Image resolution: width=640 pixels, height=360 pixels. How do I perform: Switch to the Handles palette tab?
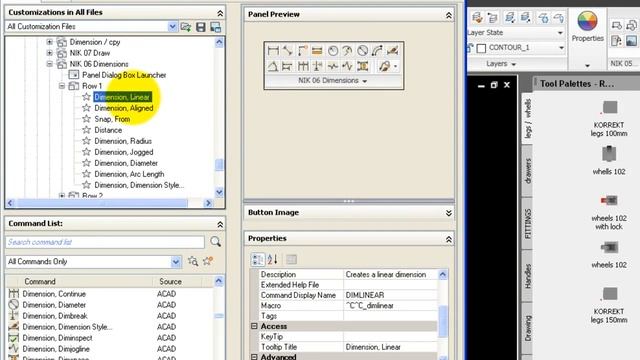coord(528,276)
